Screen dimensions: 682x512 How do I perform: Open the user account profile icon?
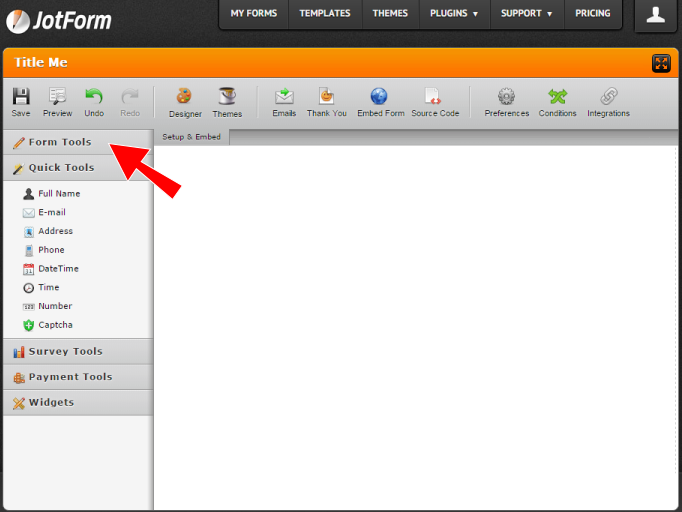pyautogui.click(x=655, y=15)
